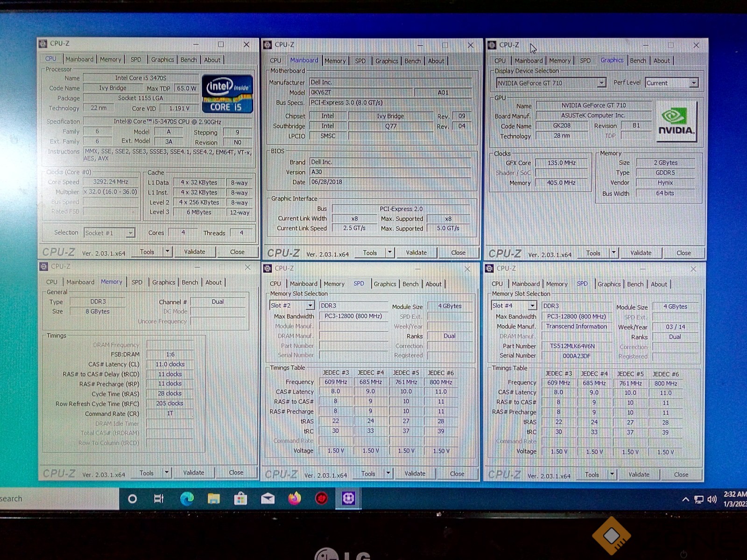The height and width of the screenshot is (560, 747).
Task: Click the Dual channel field
Action: tap(218, 302)
